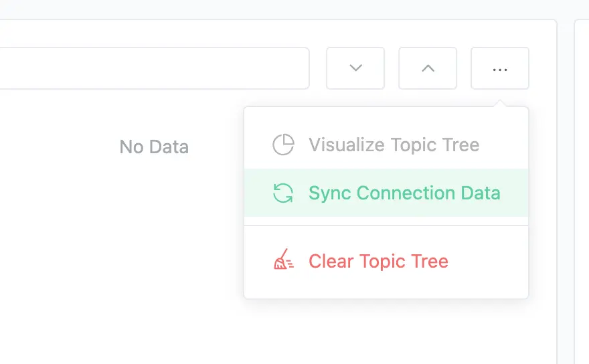Click the word "Visualize" in the greyed-out item
The height and width of the screenshot is (364, 589).
point(346,145)
